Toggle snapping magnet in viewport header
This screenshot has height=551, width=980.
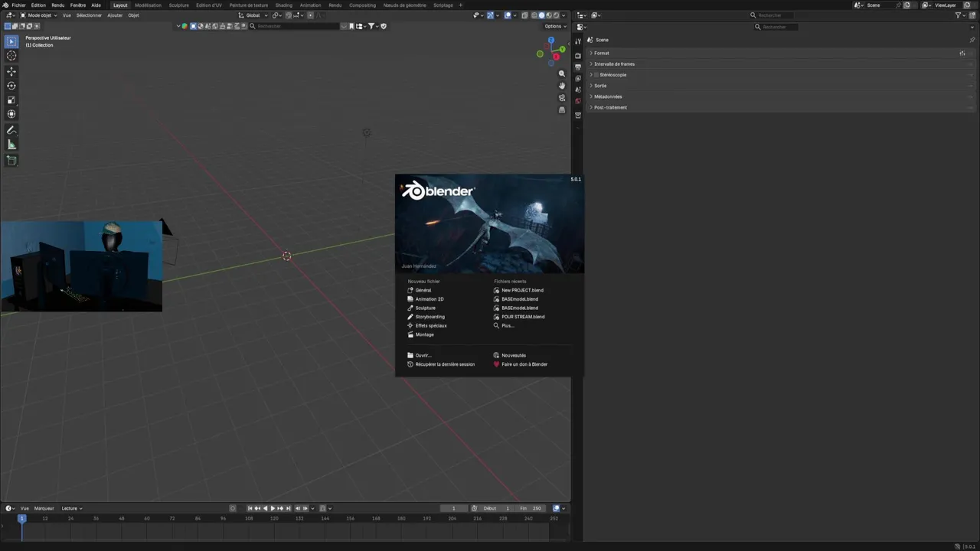point(289,15)
